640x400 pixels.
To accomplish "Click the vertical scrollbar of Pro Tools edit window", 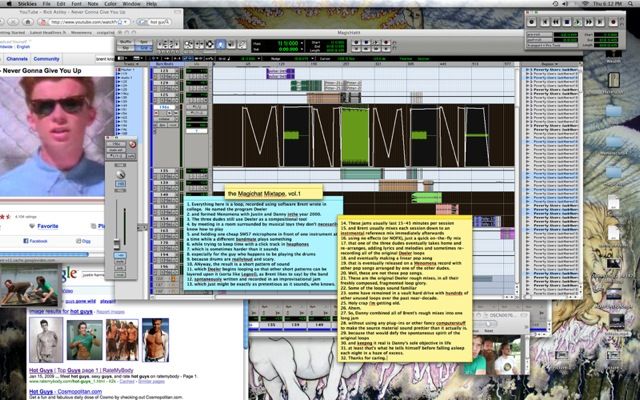I will 517,180.
